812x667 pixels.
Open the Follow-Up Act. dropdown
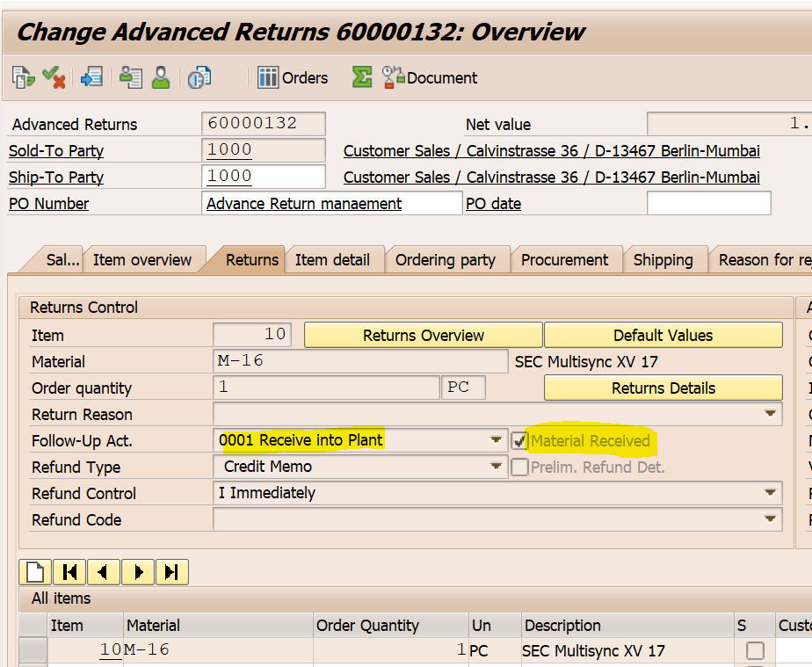point(496,440)
